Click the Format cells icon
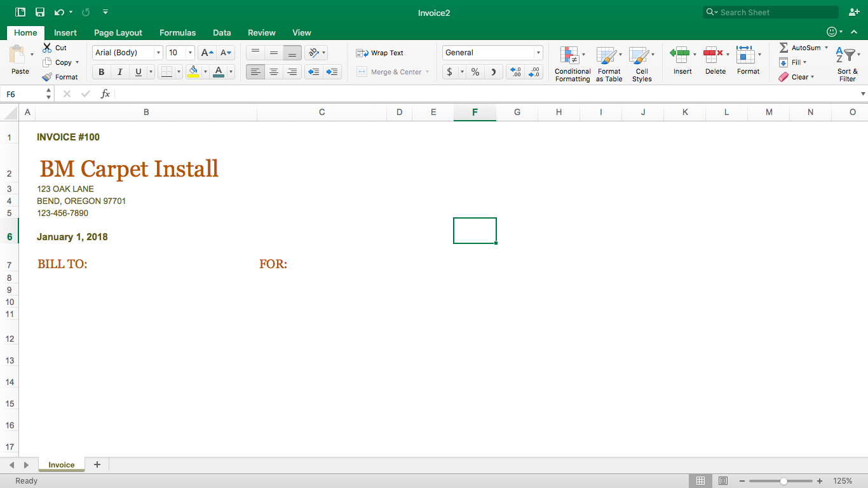Screen dimensions: 868x488 [745, 55]
